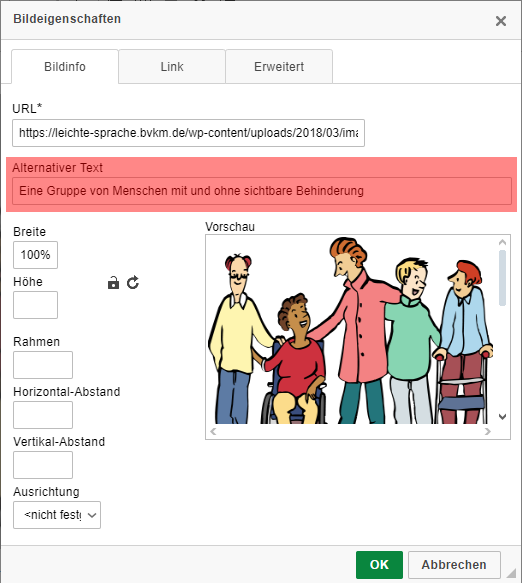Open the Erweitert tab
The image size is (522, 583).
pyautogui.click(x=279, y=67)
